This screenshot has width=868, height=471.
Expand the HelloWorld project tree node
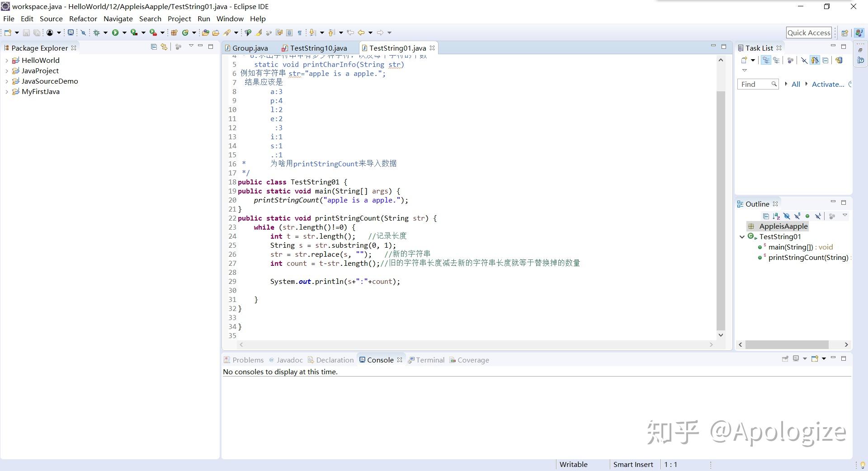[6, 60]
